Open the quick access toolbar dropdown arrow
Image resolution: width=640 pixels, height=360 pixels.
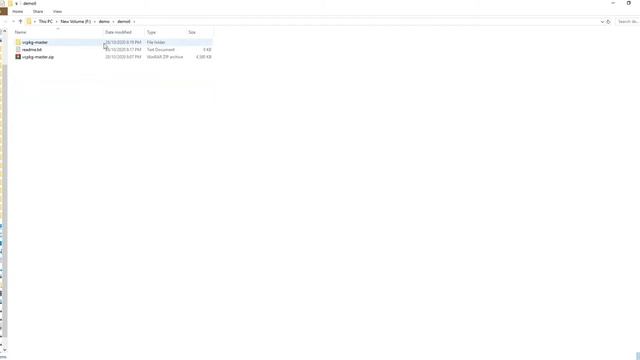click(x=16, y=3)
